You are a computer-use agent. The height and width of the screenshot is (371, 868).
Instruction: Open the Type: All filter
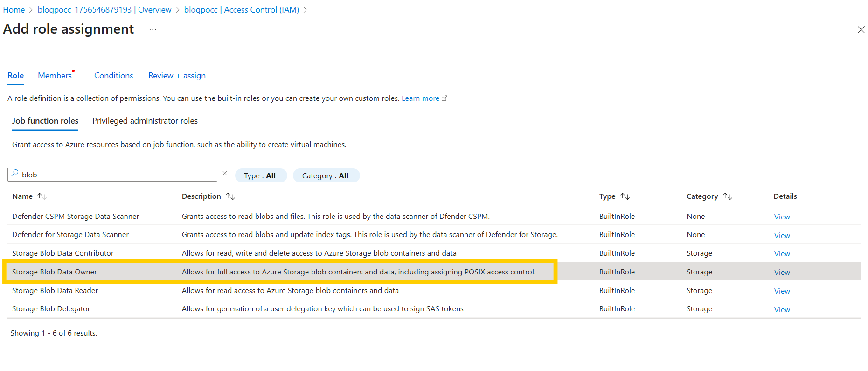(260, 176)
